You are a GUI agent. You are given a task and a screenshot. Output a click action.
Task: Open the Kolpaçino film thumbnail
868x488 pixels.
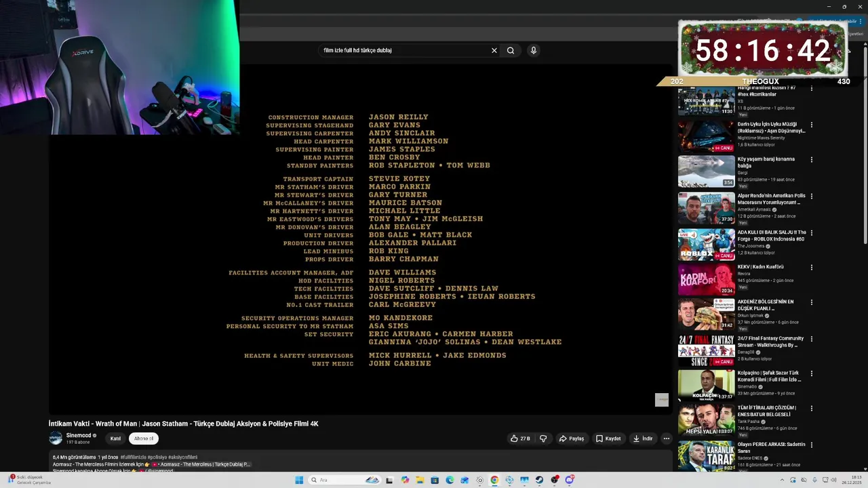[706, 385]
